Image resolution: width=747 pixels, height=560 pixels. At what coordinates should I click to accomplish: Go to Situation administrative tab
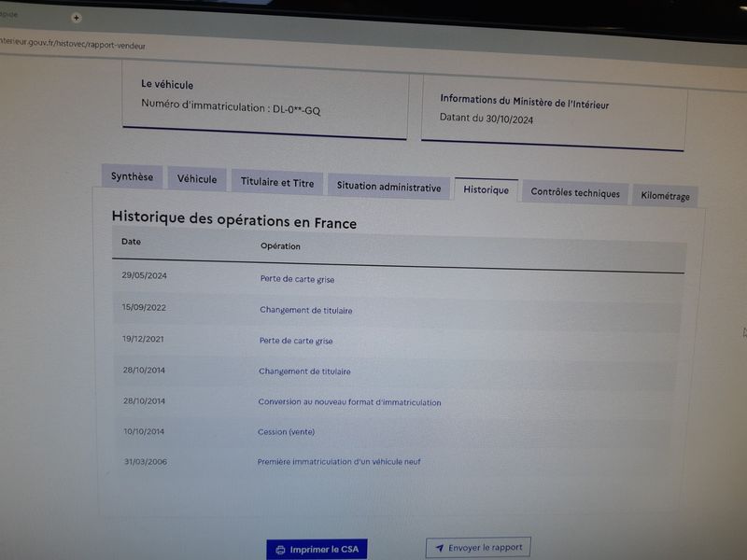point(388,187)
